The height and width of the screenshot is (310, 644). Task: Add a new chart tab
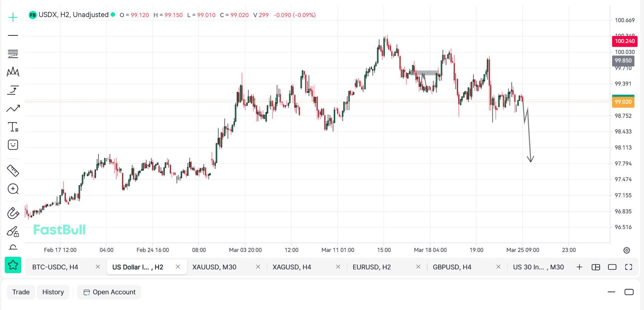[579, 267]
